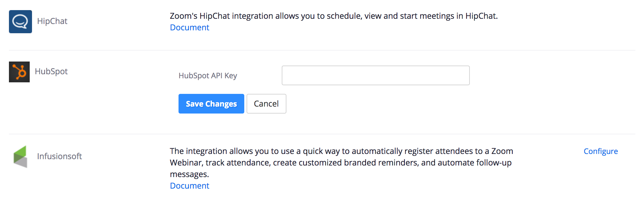Select the orange HubSpot sprocket logo icon
This screenshot has height=197, width=644.
click(19, 72)
